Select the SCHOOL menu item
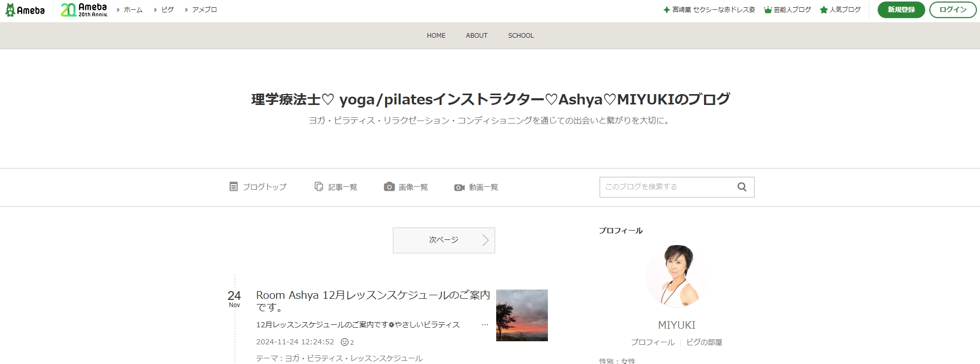The image size is (980, 364). pyautogui.click(x=520, y=36)
